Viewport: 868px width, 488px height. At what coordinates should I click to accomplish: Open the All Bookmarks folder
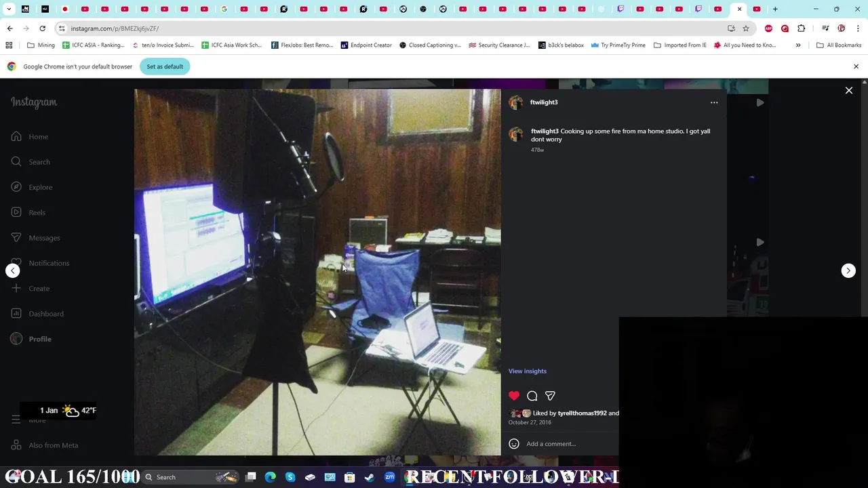coord(839,45)
